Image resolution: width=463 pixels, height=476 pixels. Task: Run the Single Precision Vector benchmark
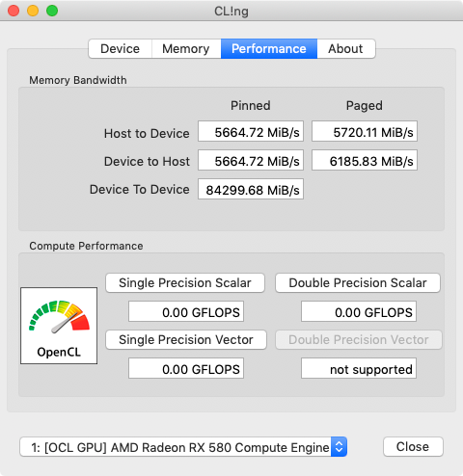coord(186,340)
